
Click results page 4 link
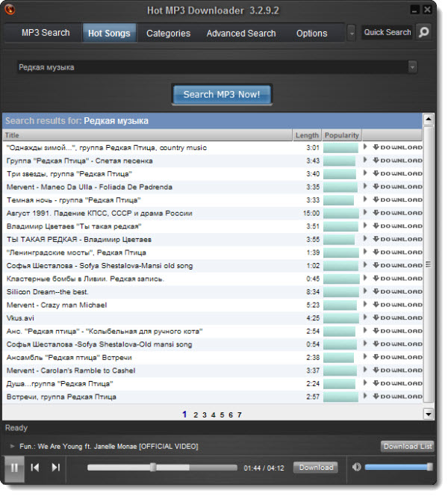pos(213,415)
